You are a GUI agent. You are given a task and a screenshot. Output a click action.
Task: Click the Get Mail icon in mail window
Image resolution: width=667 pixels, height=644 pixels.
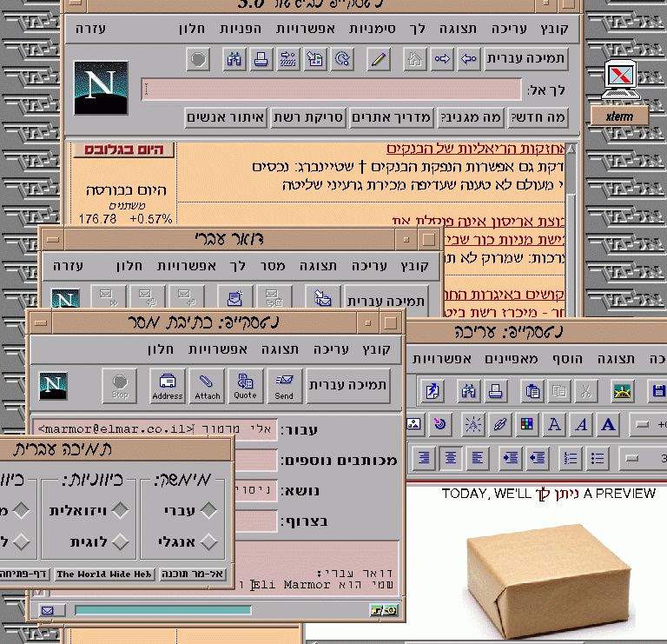[323, 297]
